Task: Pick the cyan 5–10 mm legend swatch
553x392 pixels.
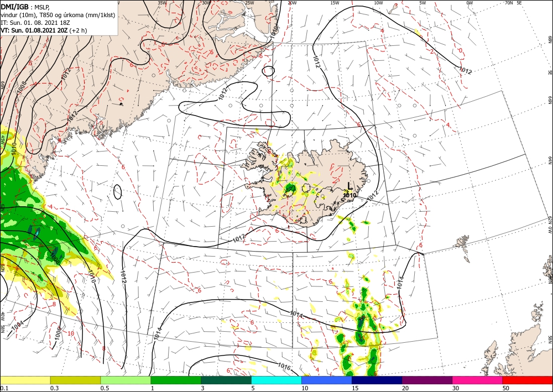Action: pyautogui.click(x=276, y=380)
